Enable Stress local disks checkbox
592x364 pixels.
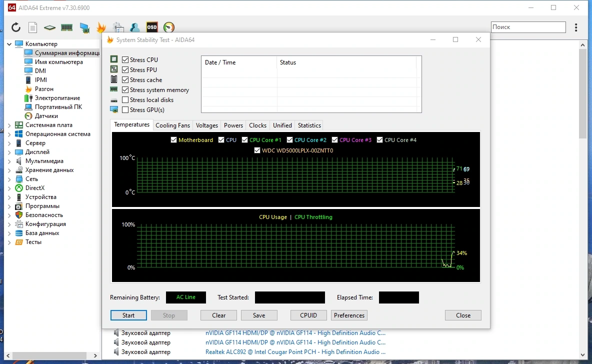click(x=125, y=99)
